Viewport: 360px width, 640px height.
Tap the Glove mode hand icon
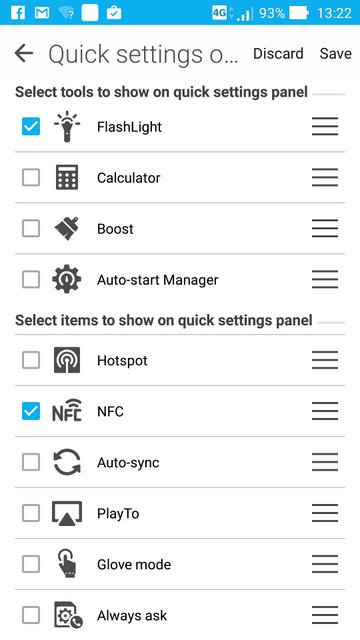pos(67,564)
